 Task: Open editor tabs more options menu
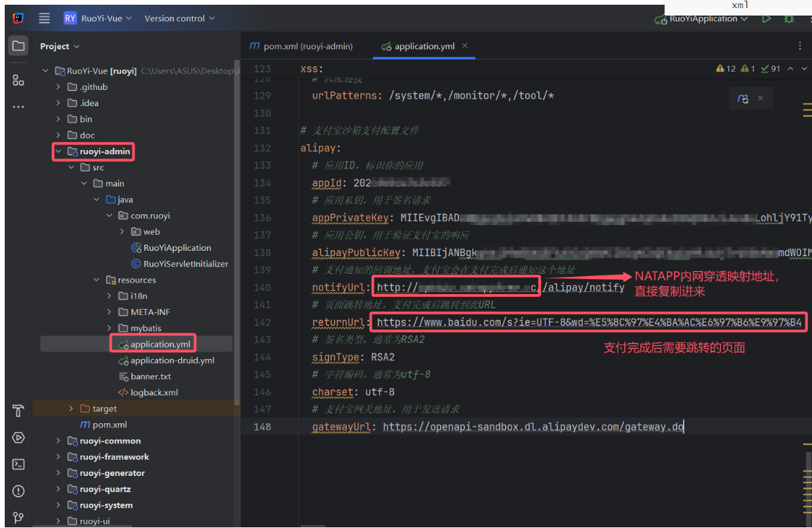click(800, 46)
